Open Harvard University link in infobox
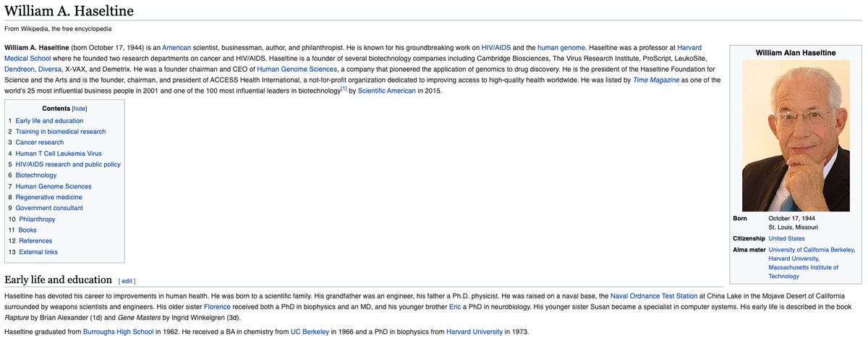Screen dimensions: 868x339 click(x=795, y=259)
